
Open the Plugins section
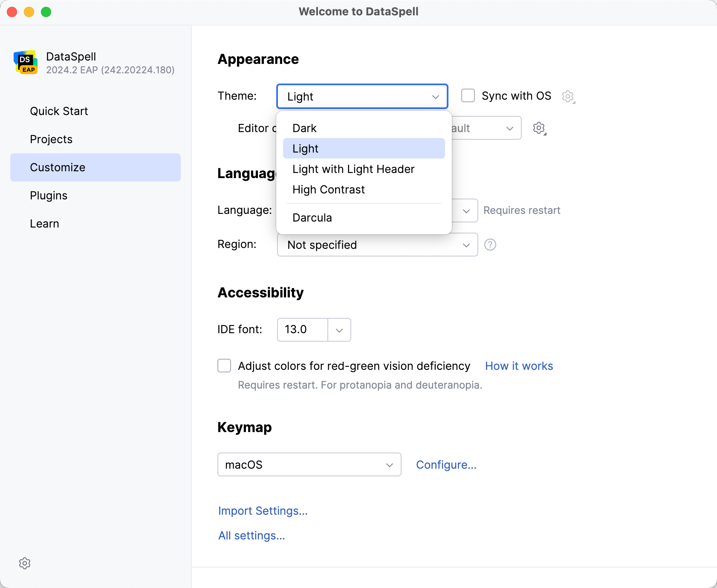48,195
